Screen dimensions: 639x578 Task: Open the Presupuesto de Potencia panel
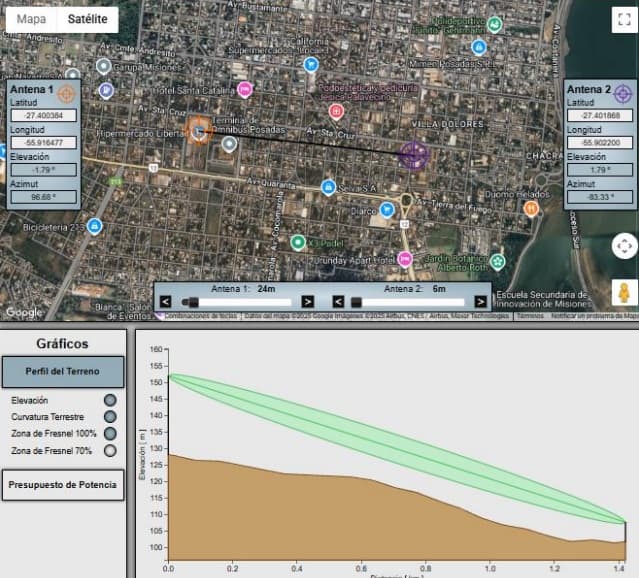click(63, 485)
